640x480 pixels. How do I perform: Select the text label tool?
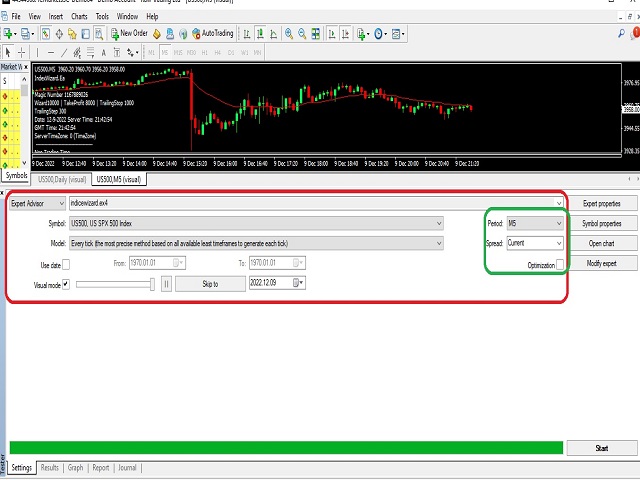pos(117,52)
